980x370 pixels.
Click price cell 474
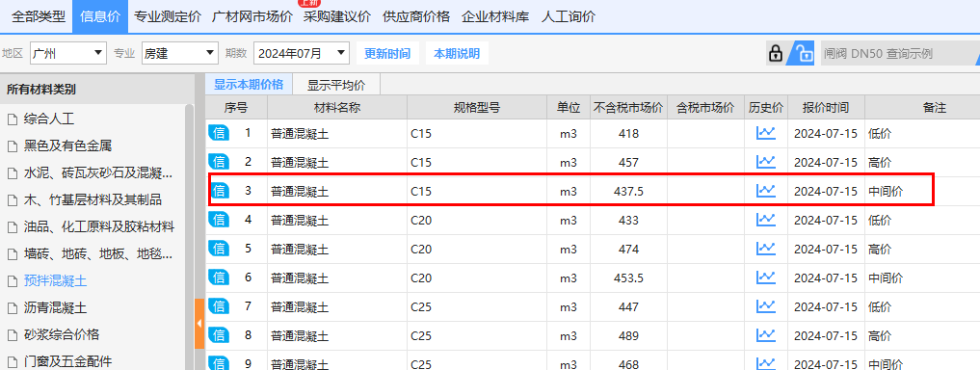point(628,250)
